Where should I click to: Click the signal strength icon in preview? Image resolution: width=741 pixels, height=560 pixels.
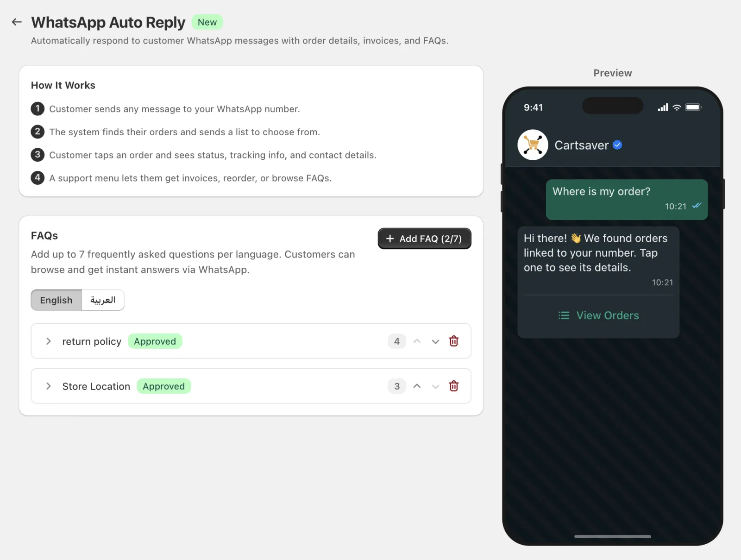tap(663, 107)
